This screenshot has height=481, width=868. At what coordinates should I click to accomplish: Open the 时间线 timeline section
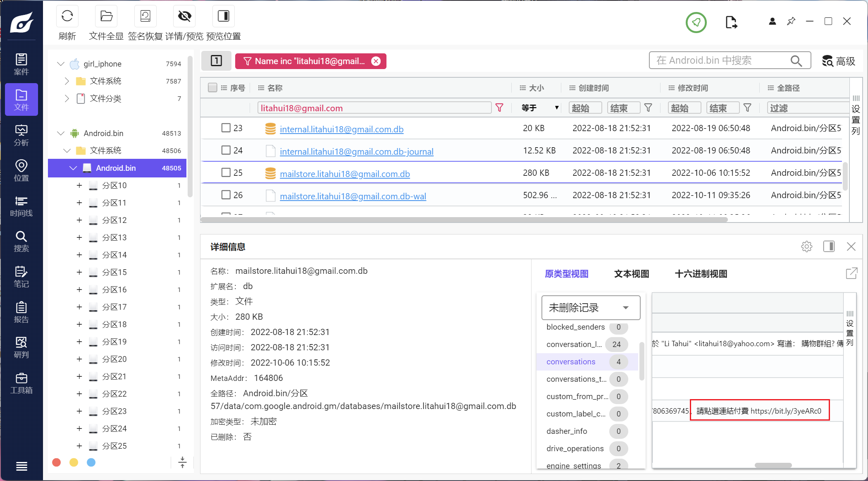pos(21,206)
